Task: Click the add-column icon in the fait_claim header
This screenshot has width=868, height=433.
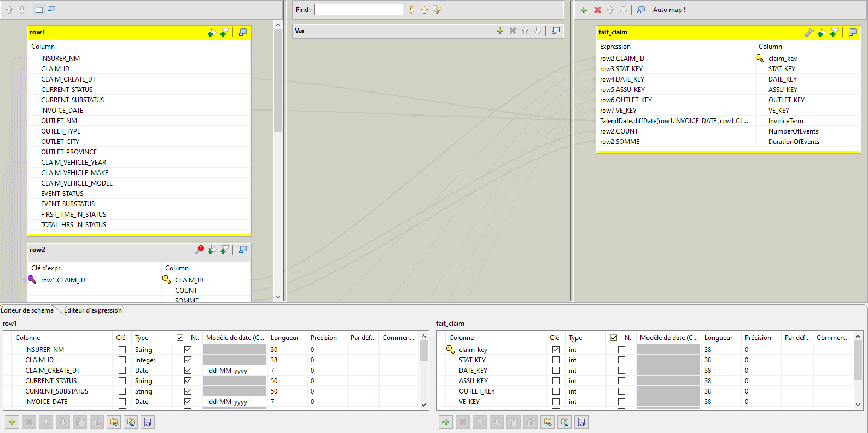Action: [822, 33]
